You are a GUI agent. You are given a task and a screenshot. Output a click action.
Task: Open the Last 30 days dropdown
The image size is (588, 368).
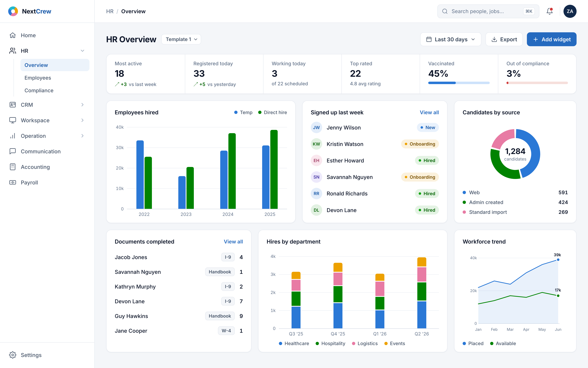(x=451, y=39)
